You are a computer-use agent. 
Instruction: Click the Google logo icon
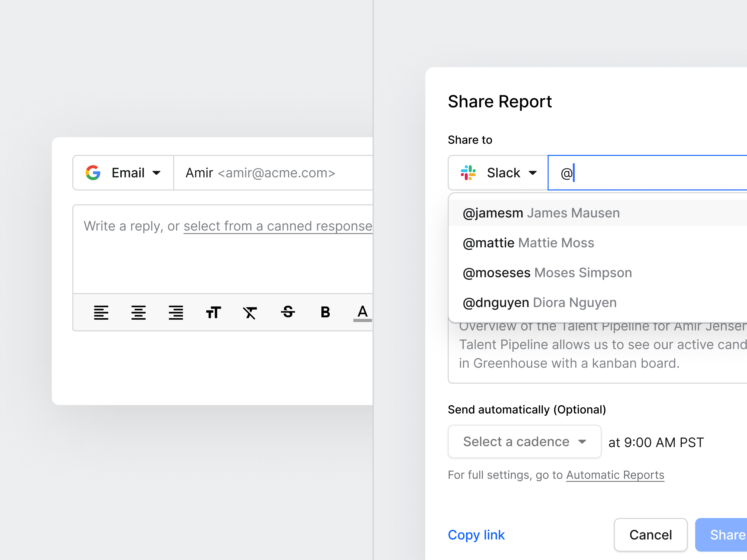click(93, 173)
